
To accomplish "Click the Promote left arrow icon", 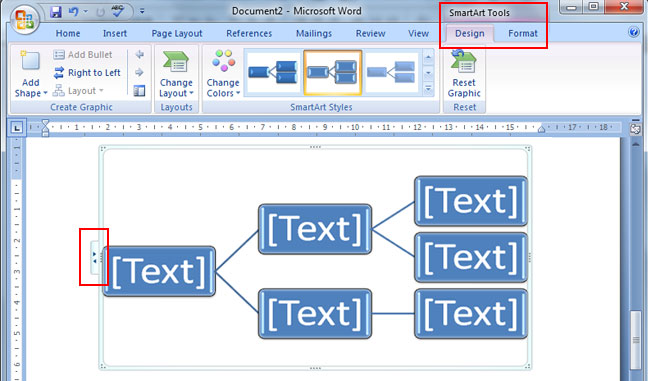I will [140, 54].
